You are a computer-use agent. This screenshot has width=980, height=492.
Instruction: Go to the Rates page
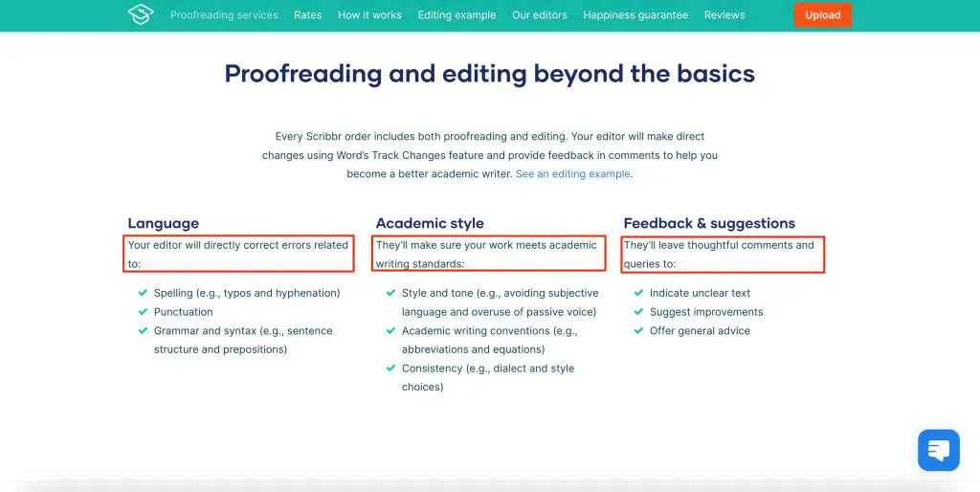pos(308,15)
